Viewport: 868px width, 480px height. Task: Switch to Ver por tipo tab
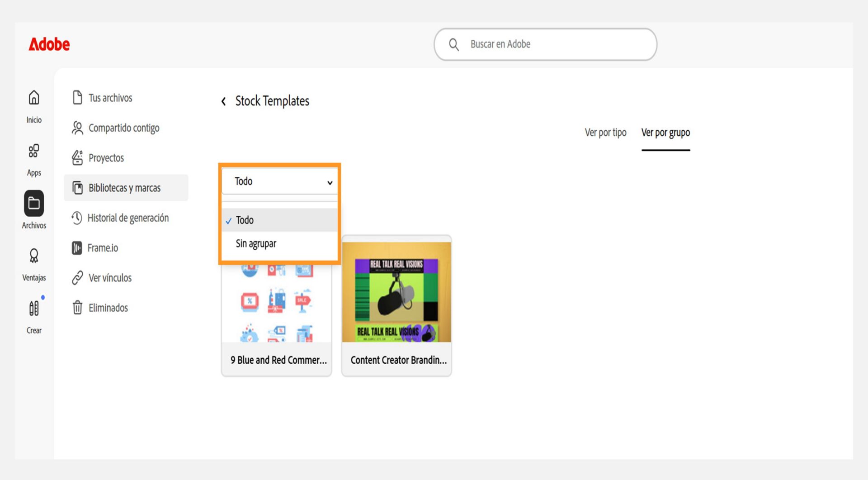(x=605, y=133)
